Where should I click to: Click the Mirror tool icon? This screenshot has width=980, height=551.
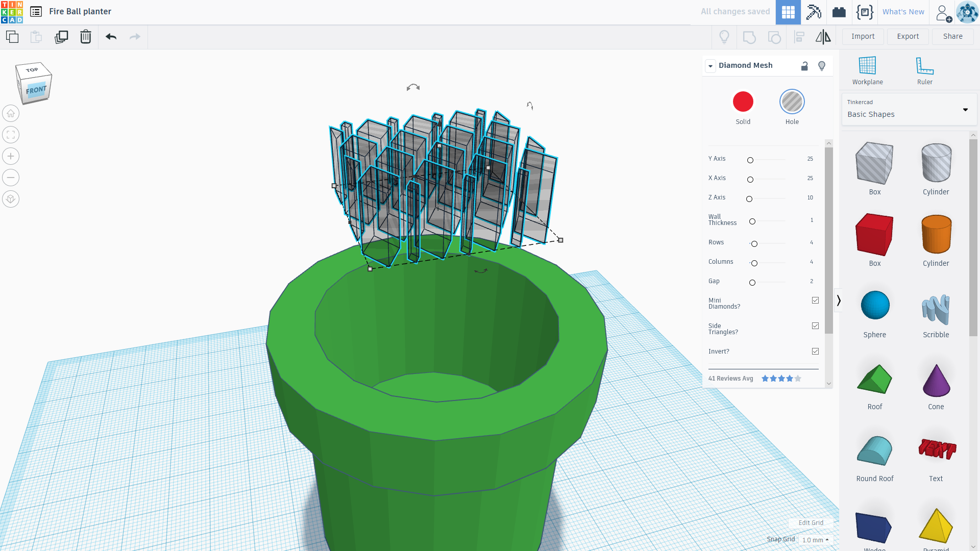pyautogui.click(x=823, y=37)
